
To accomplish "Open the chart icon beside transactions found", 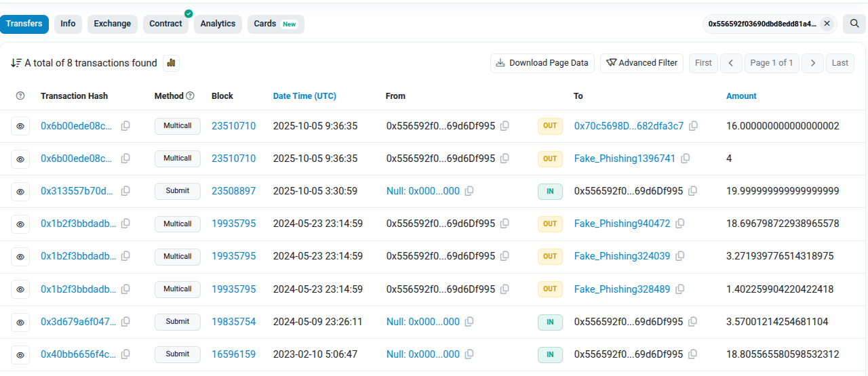I will coord(171,63).
